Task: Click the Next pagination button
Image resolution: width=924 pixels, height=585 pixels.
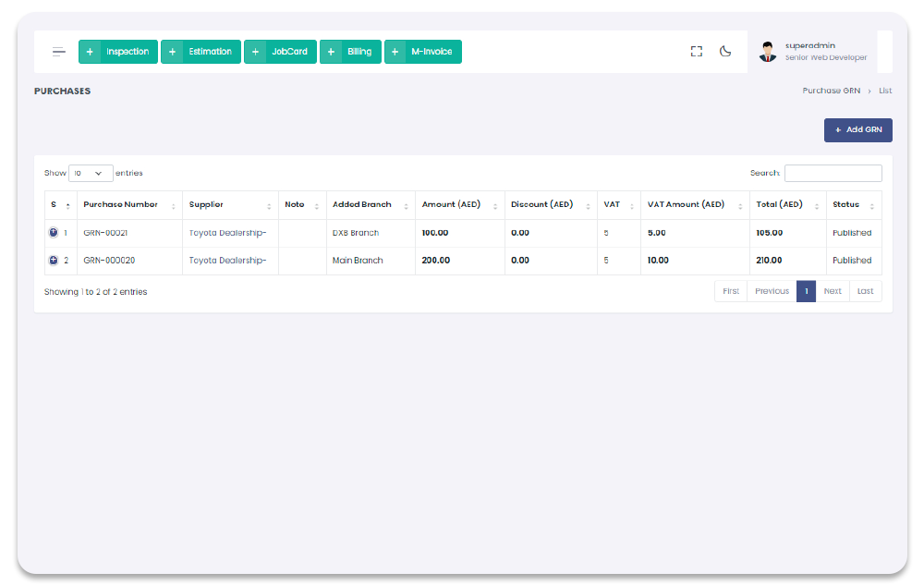Action: 833,291
